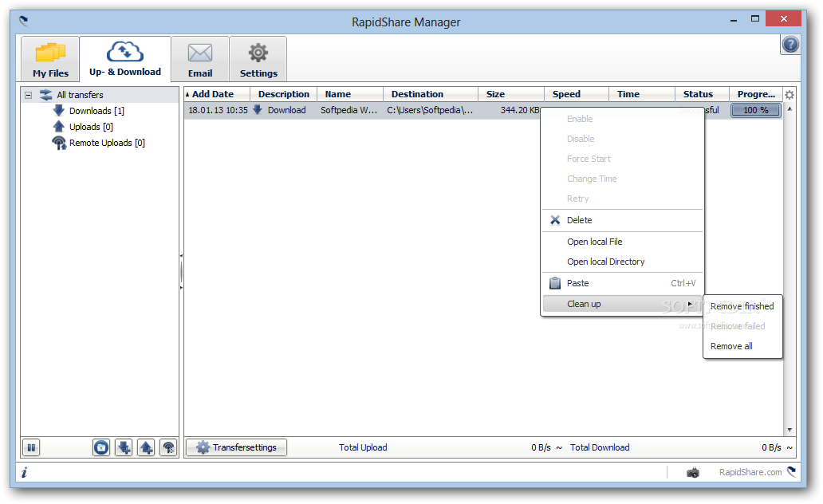This screenshot has width=823, height=504.
Task: Switch to the Up- & Download tab
Action: pos(125,58)
